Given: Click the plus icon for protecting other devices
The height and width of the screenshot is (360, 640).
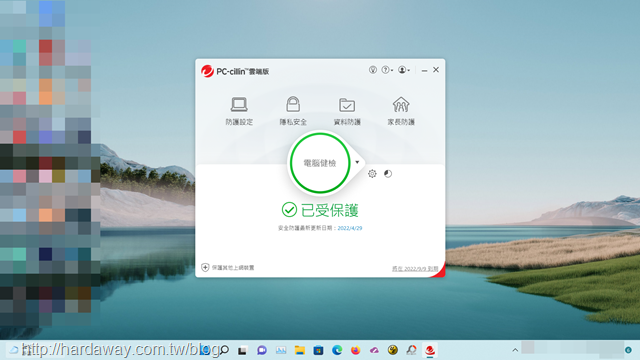Looking at the screenshot, I should click(205, 267).
